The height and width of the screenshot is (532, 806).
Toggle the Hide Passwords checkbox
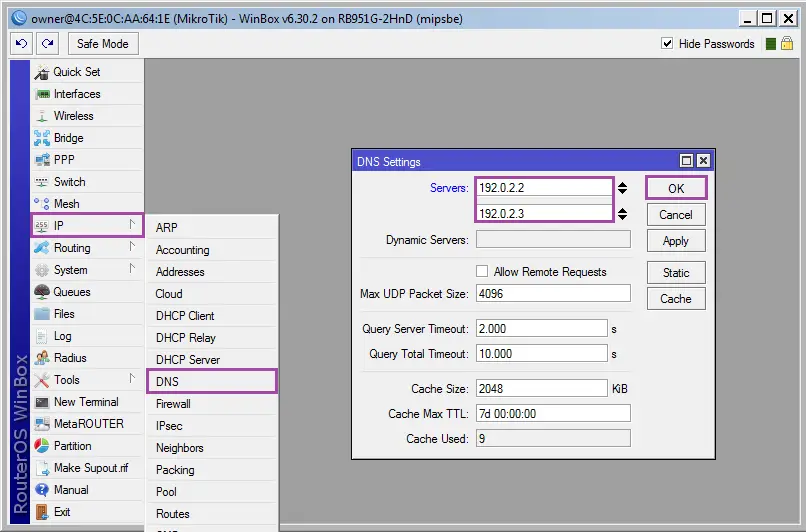667,44
